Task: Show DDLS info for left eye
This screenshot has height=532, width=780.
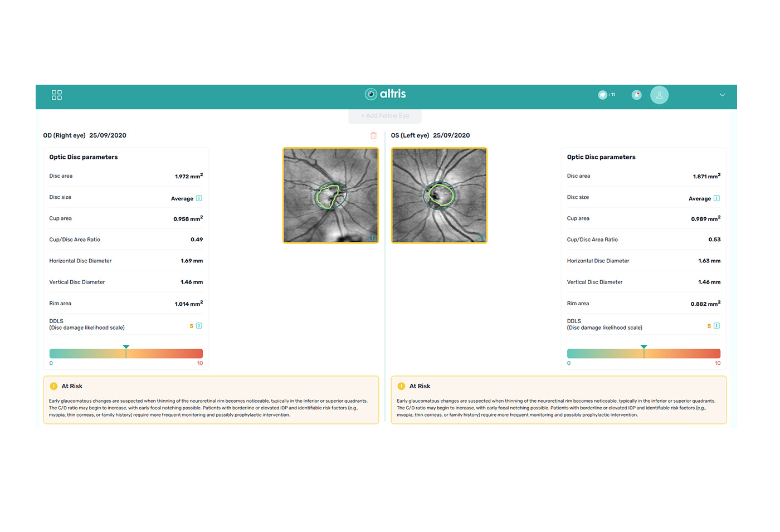Action: pyautogui.click(x=716, y=326)
